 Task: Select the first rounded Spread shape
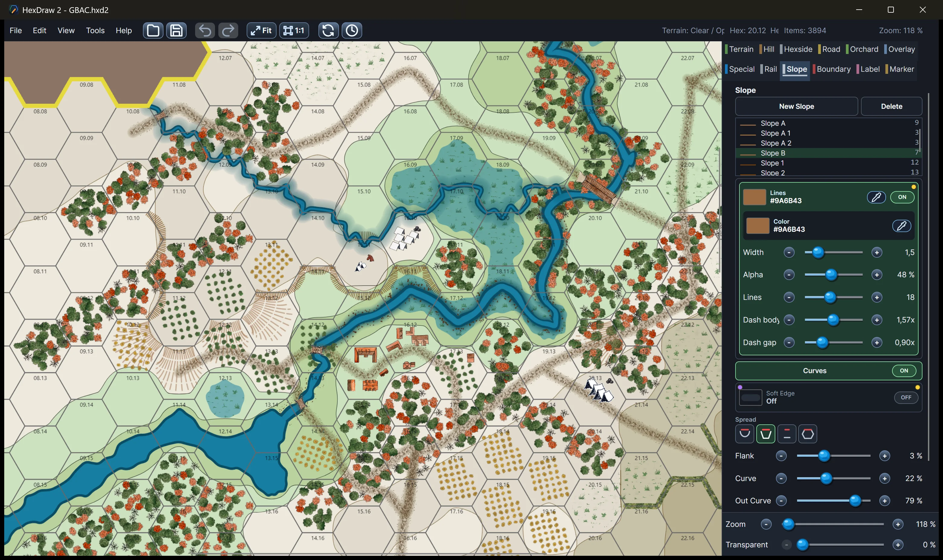click(745, 434)
